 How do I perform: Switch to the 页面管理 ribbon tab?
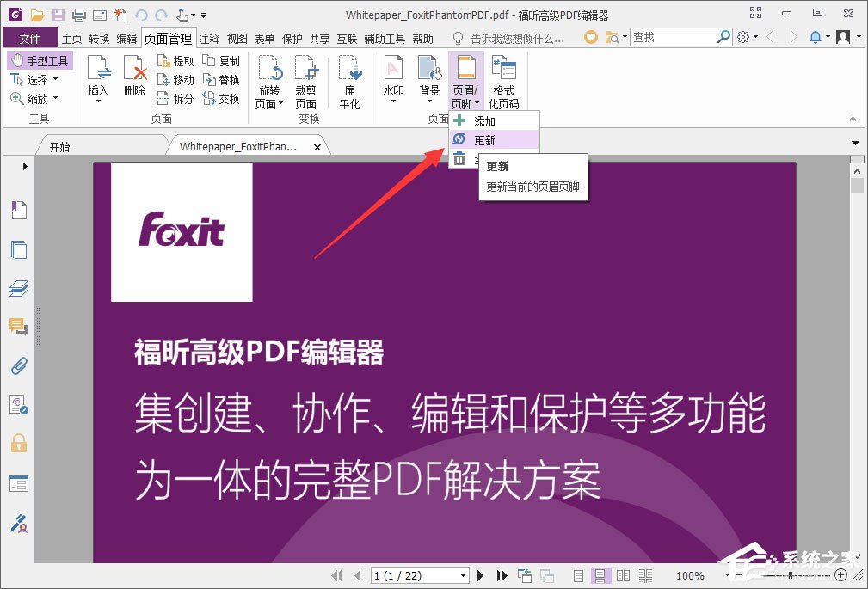click(169, 38)
